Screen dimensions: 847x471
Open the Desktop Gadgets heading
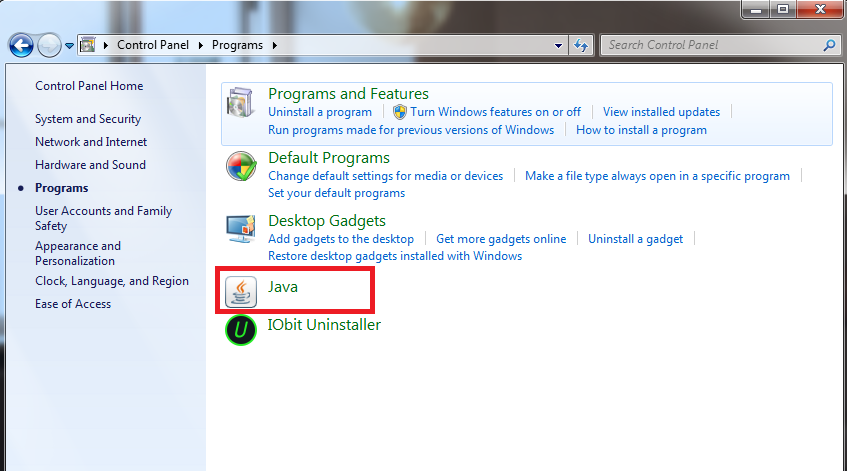click(x=327, y=221)
